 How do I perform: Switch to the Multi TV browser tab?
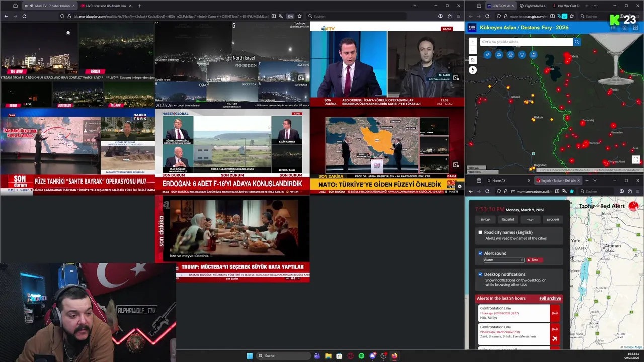click(x=49, y=6)
